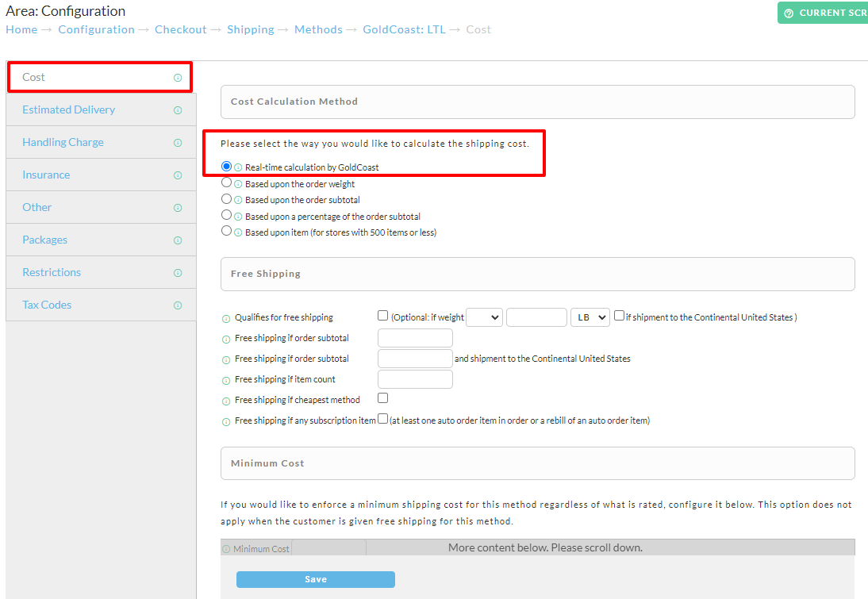
Task: Open Methods breadcrumb link
Action: point(318,30)
